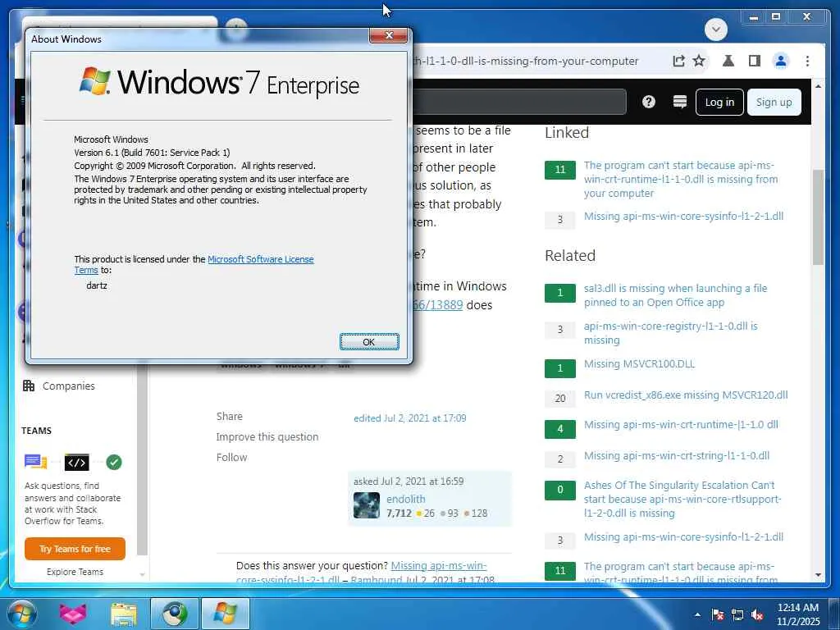The height and width of the screenshot is (630, 840).
Task: Open linked question about api-ms-win-crt-runtime missing
Action: click(x=680, y=179)
